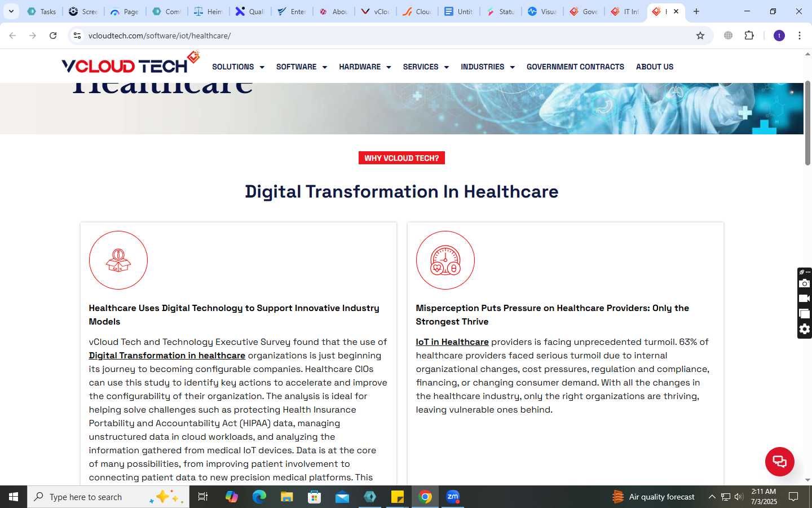This screenshot has height=508, width=812.
Task: Open Zoom app from taskbar
Action: tap(453, 497)
